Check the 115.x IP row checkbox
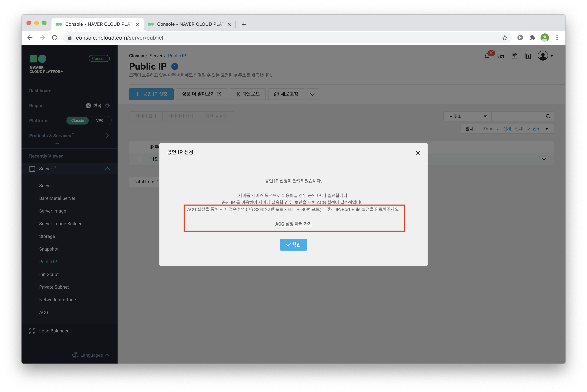This screenshot has height=392, width=587. [139, 159]
